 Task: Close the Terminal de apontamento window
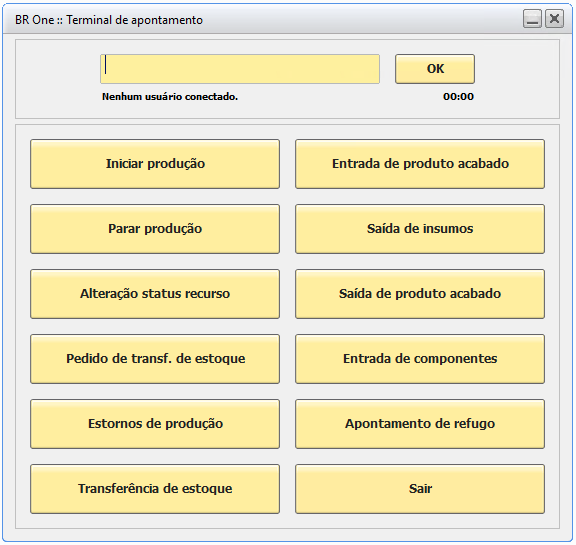pos(554,19)
